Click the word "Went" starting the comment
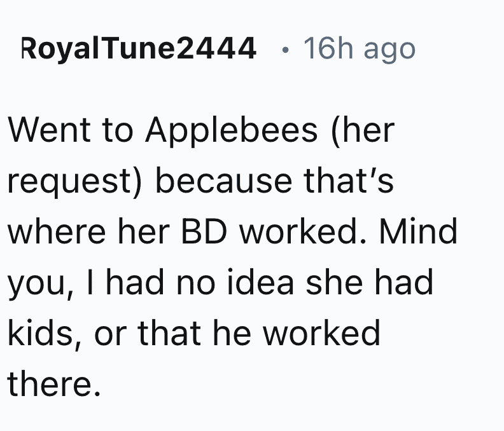 coord(49,130)
